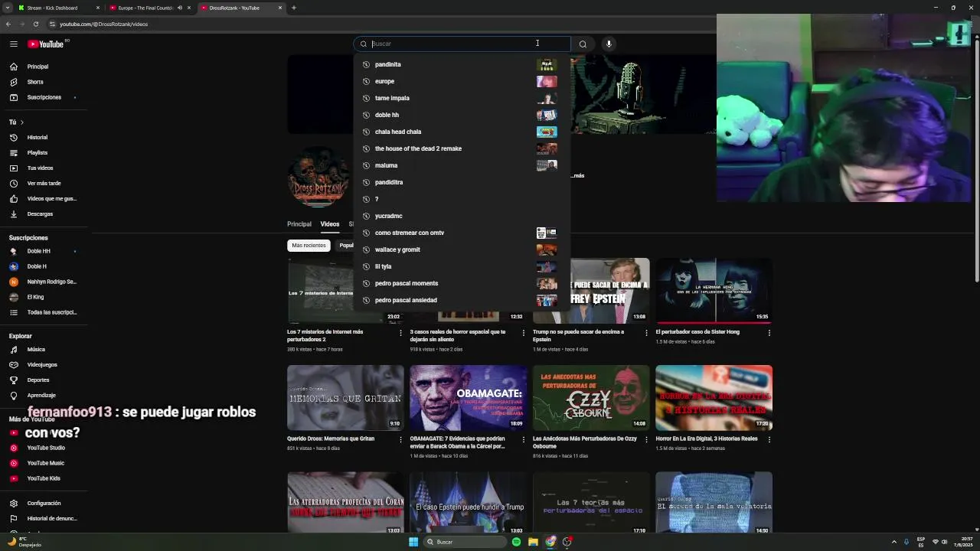Open the YouTube hamburger guide menu
The height and width of the screenshot is (551, 980).
[13, 44]
